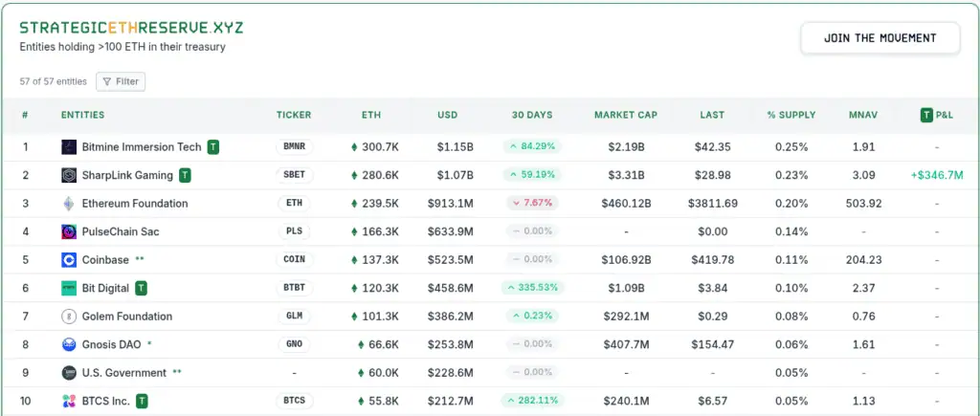Open the Filter button
This screenshot has height=416, width=980.
[121, 82]
